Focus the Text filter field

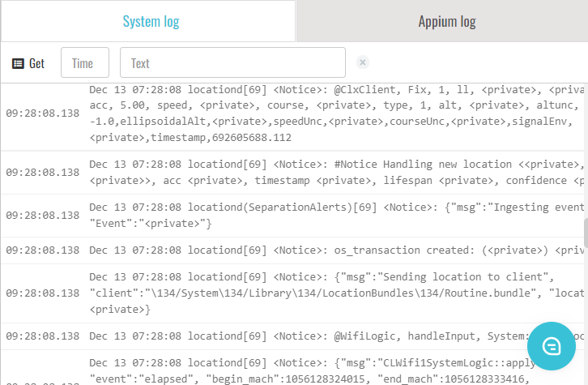(232, 62)
